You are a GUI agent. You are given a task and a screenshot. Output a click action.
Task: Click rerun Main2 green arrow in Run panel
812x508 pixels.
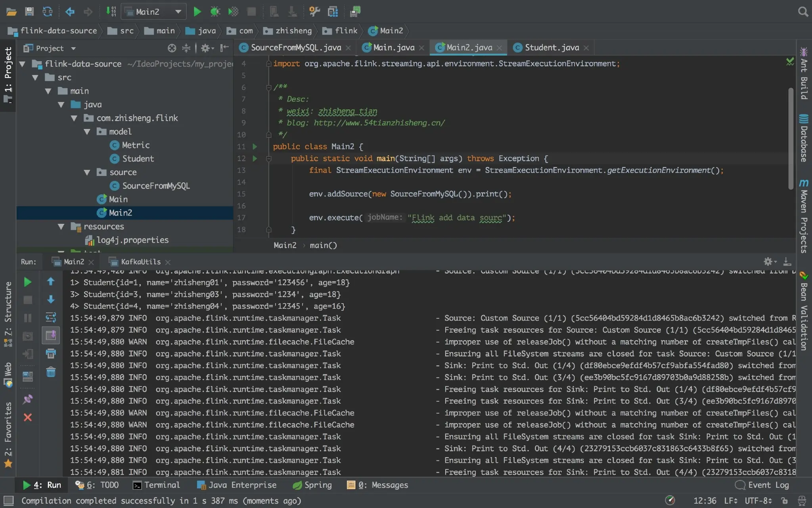(x=27, y=282)
